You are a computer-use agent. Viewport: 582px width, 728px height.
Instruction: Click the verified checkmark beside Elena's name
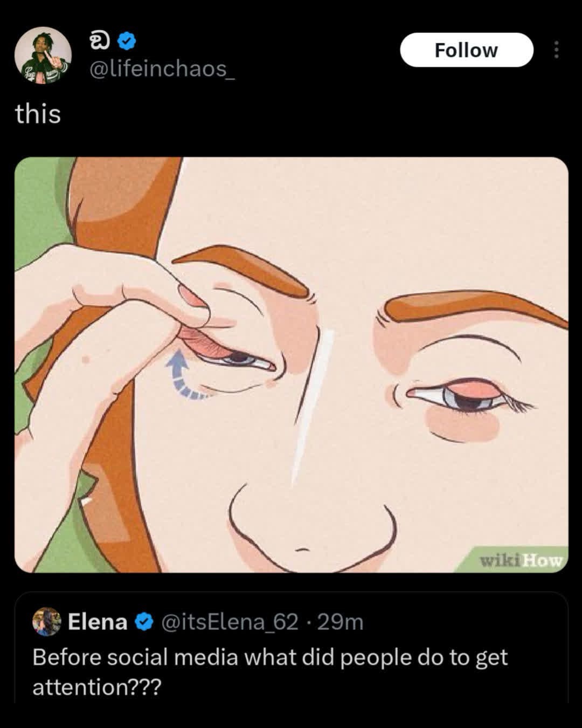tap(142, 622)
